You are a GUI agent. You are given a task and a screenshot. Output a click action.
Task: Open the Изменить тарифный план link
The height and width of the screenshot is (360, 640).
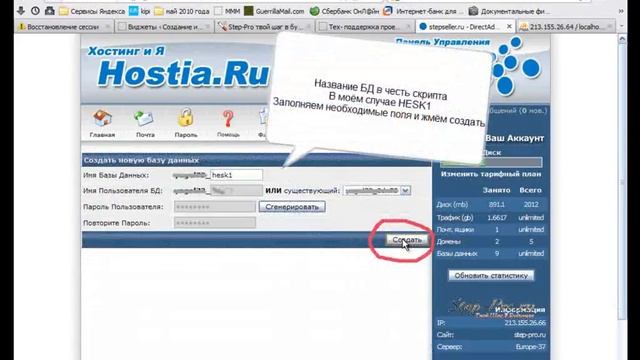(491, 174)
